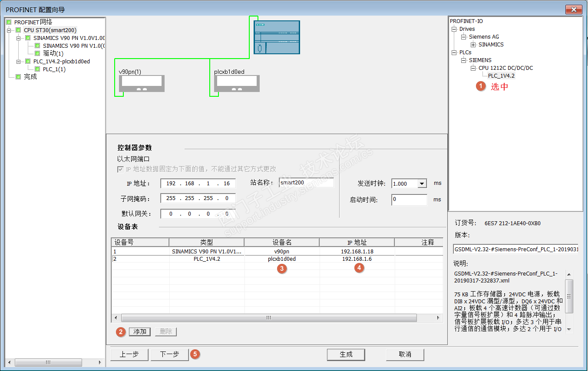Viewport: 588px width, 371px height.
Task: Select the 驱动(1) tree entry
Action: coord(53,53)
